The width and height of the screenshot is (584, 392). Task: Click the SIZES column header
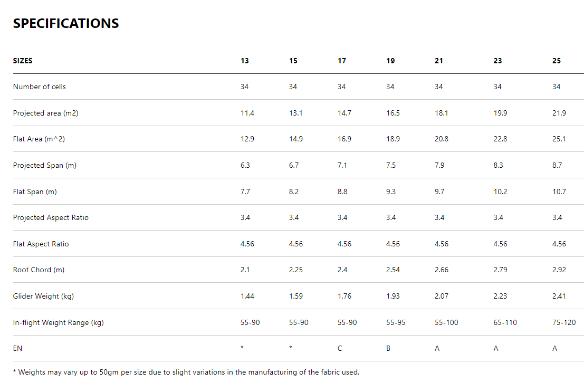[23, 61]
